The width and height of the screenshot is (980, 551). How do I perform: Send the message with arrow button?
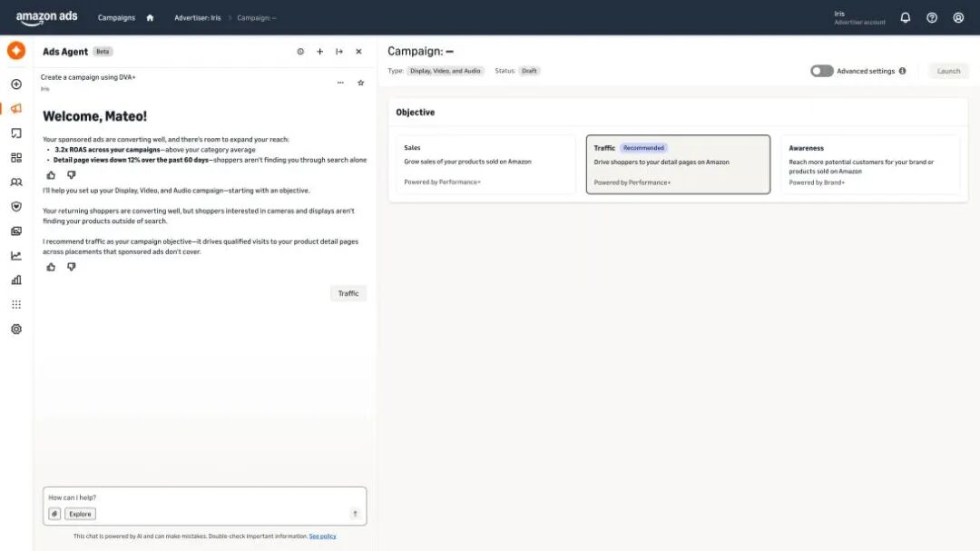click(355, 514)
